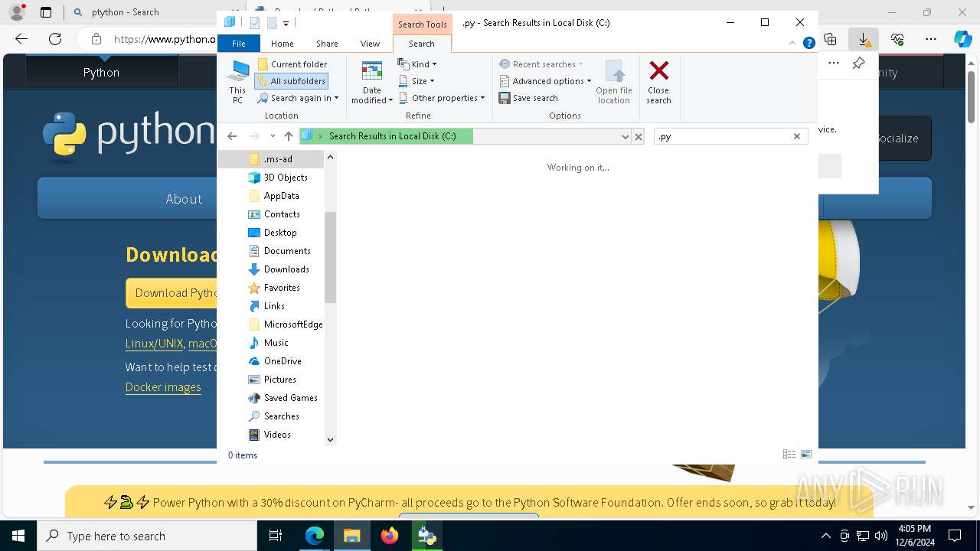Click Save search in ribbon
The image size is (980, 551).
pyautogui.click(x=528, y=98)
